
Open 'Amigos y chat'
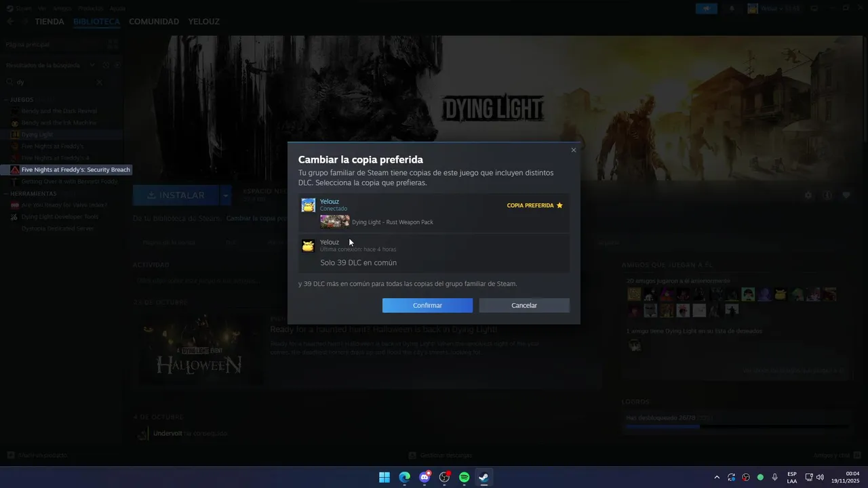pos(837,455)
